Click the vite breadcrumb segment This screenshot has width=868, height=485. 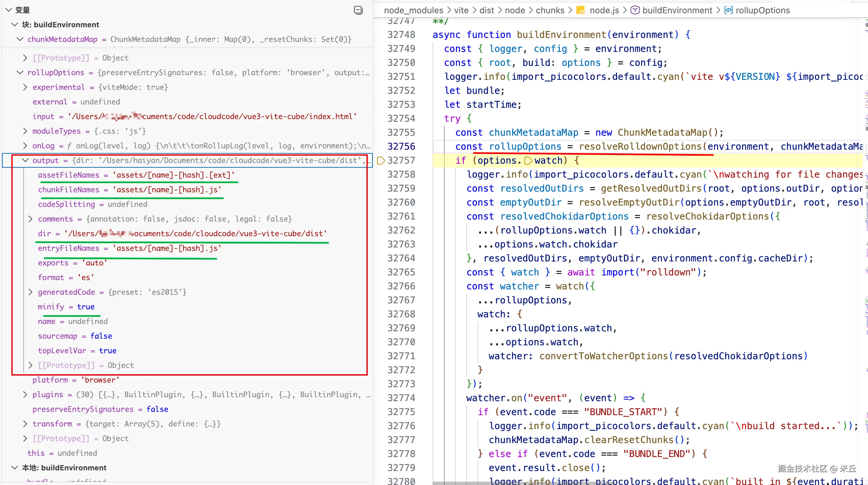point(461,10)
